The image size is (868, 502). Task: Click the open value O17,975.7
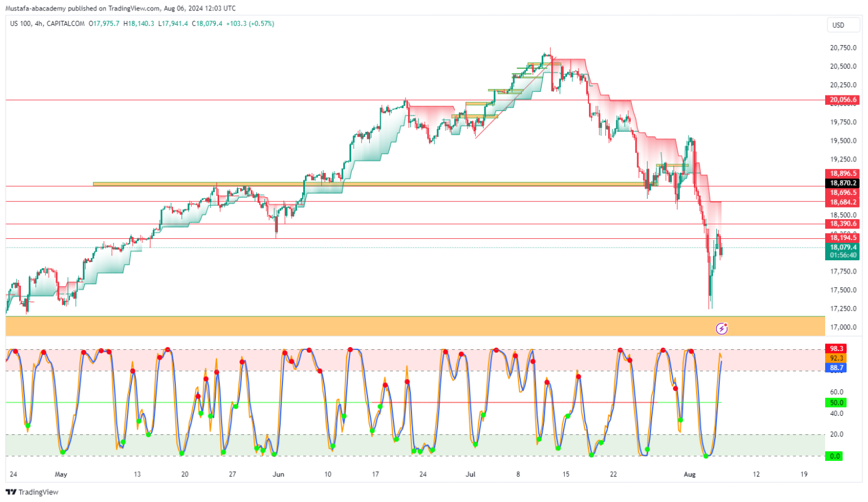pos(104,24)
